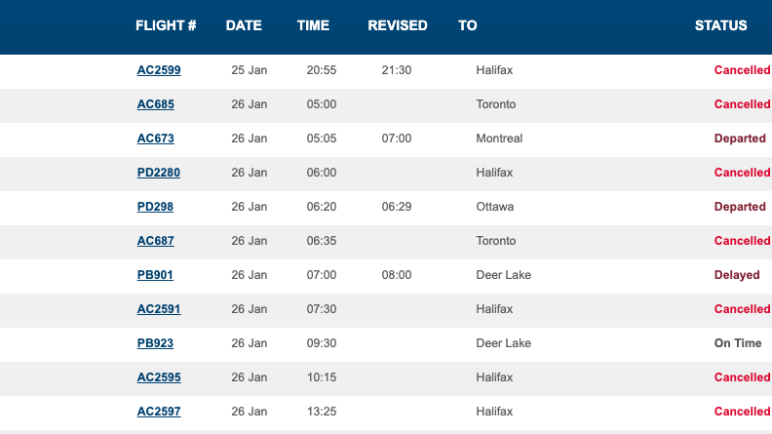Screen dimensions: 772x434
Task: Click the TO column header
Action: pos(468,26)
